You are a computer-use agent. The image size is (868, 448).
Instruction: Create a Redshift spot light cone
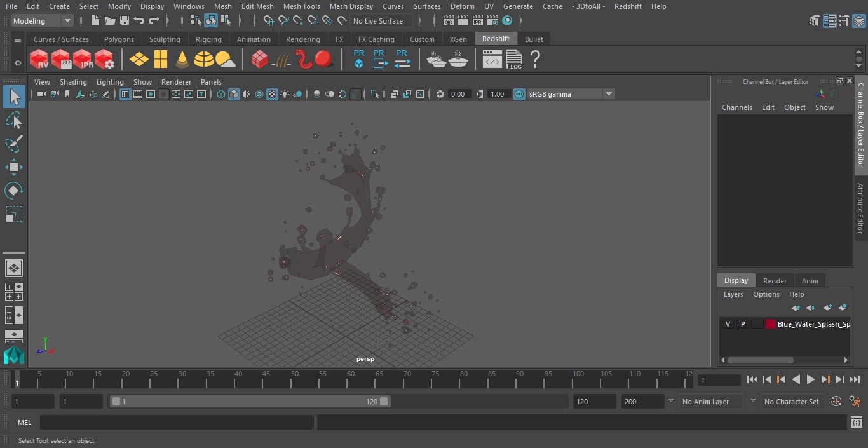pos(182,60)
